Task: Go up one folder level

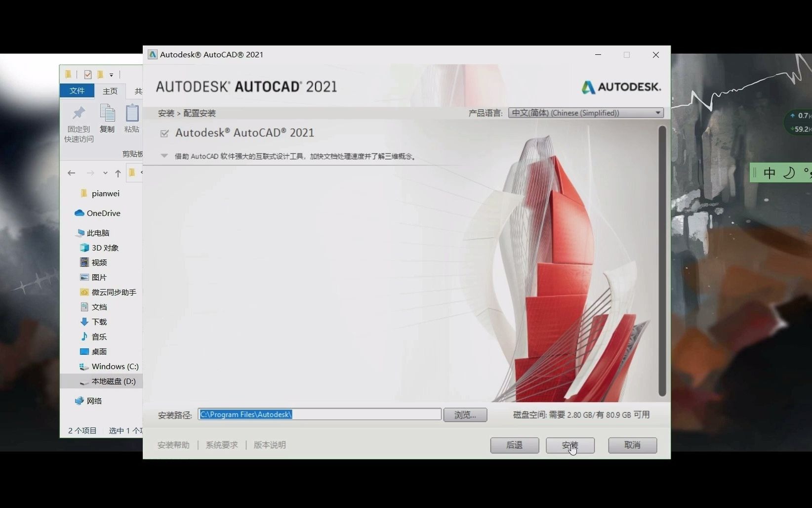Action: [x=118, y=173]
